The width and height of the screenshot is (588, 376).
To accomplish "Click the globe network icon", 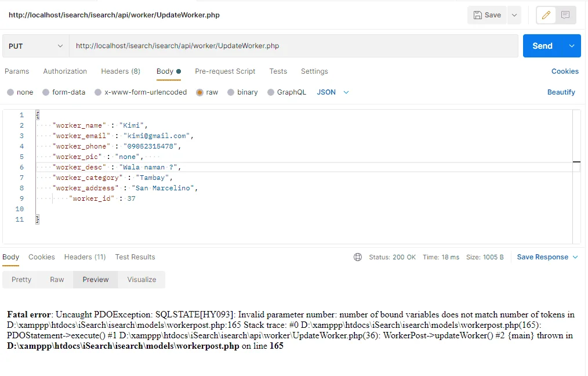I will [358, 257].
